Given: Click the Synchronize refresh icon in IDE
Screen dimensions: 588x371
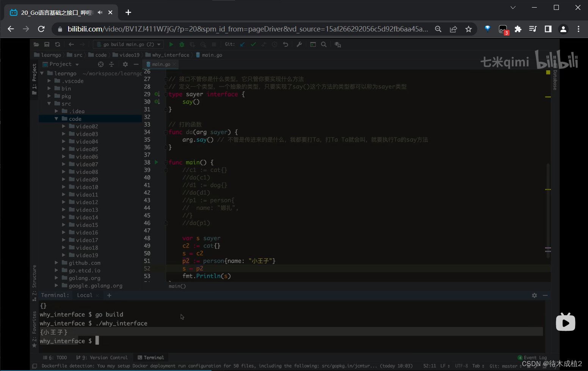Looking at the screenshot, I should click(58, 44).
